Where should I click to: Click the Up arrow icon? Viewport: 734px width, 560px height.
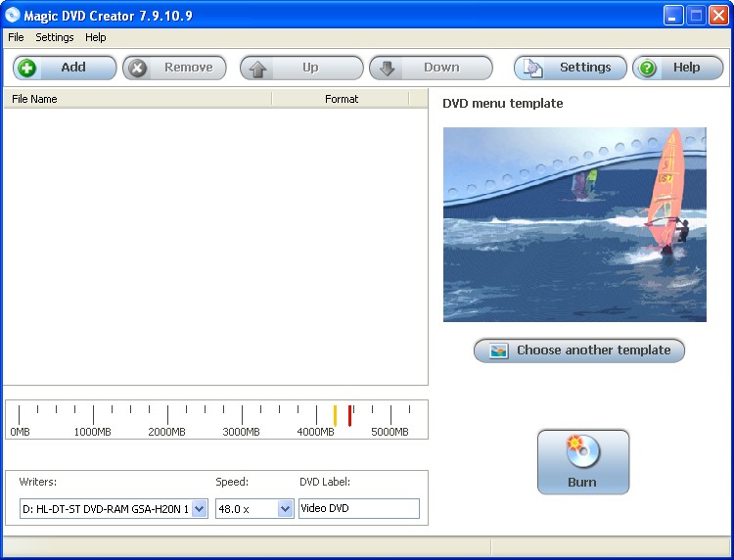point(258,69)
